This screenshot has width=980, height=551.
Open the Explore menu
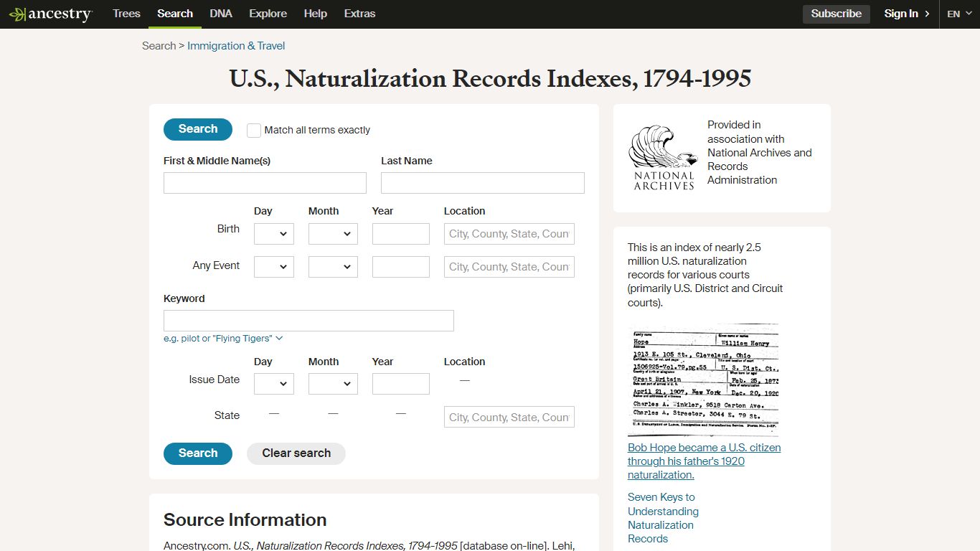click(268, 14)
